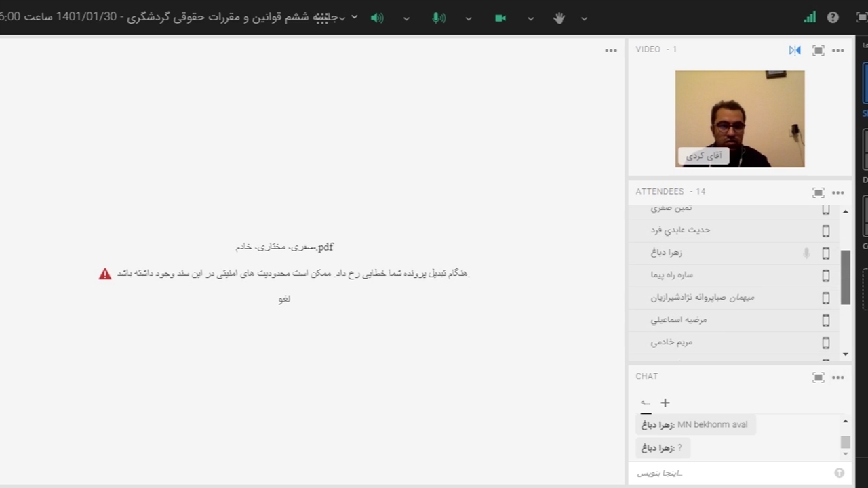
Task: Open the share pod three-dot menu
Action: click(611, 50)
